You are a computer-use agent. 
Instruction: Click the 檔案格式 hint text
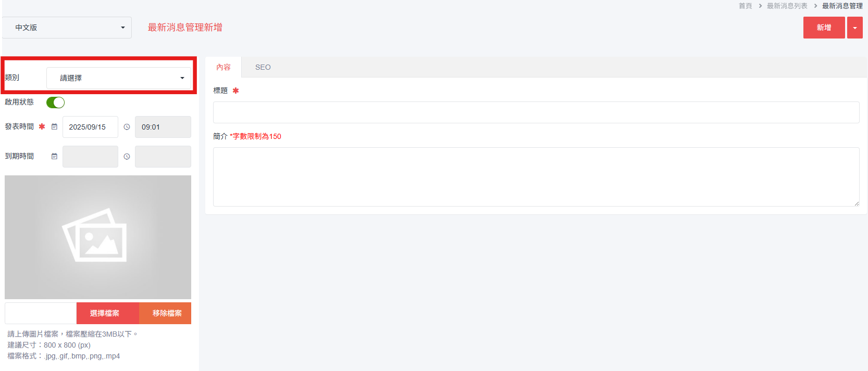[64, 356]
